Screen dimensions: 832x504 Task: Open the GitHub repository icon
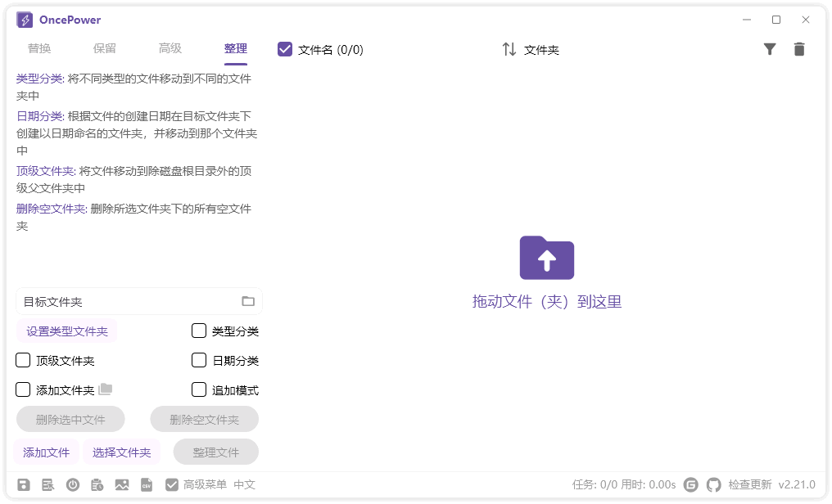714,484
